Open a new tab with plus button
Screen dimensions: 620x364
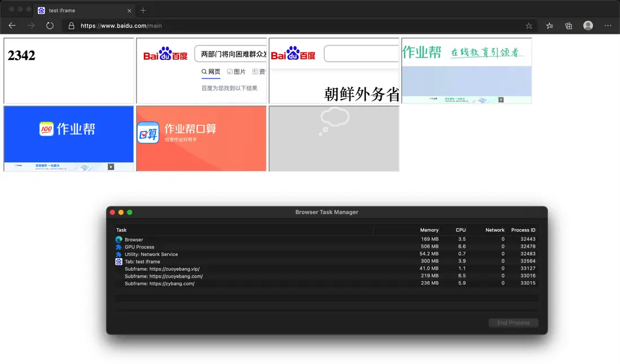(x=143, y=11)
